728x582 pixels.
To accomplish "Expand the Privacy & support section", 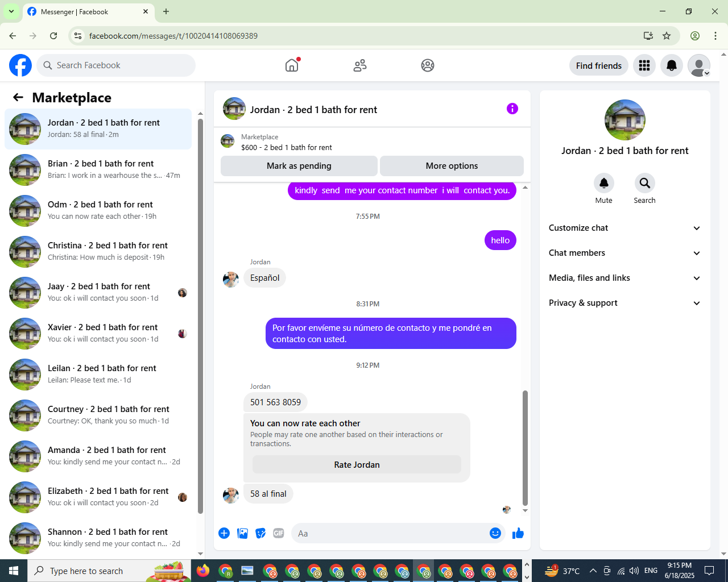I will [625, 303].
